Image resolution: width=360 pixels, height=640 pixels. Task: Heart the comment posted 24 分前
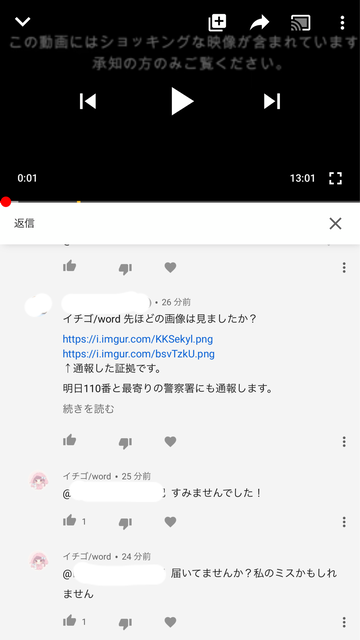[170, 622]
